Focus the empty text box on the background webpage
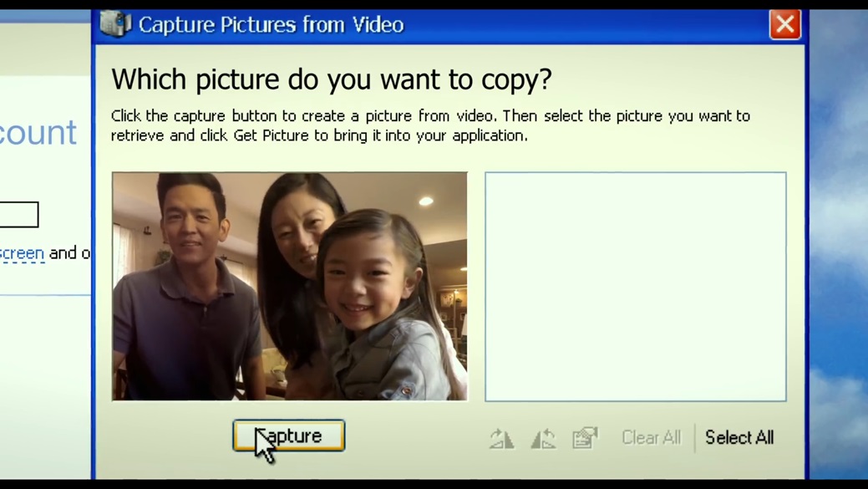868x489 pixels. point(18,215)
